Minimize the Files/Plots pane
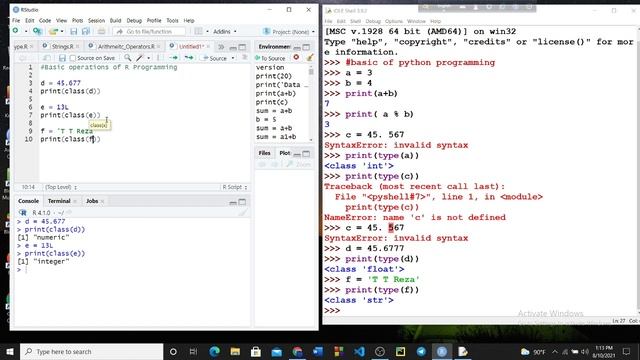This screenshot has width=640, height=360. click(297, 154)
